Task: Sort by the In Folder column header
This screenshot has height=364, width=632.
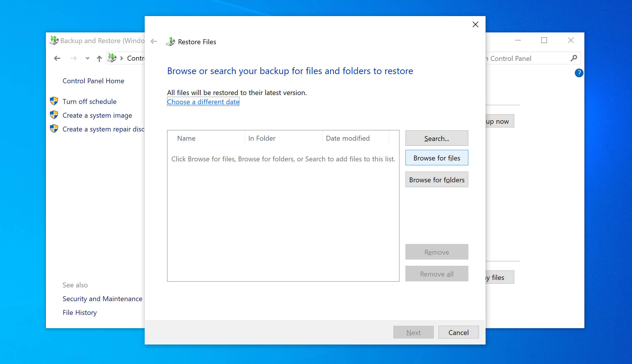Action: point(283,138)
